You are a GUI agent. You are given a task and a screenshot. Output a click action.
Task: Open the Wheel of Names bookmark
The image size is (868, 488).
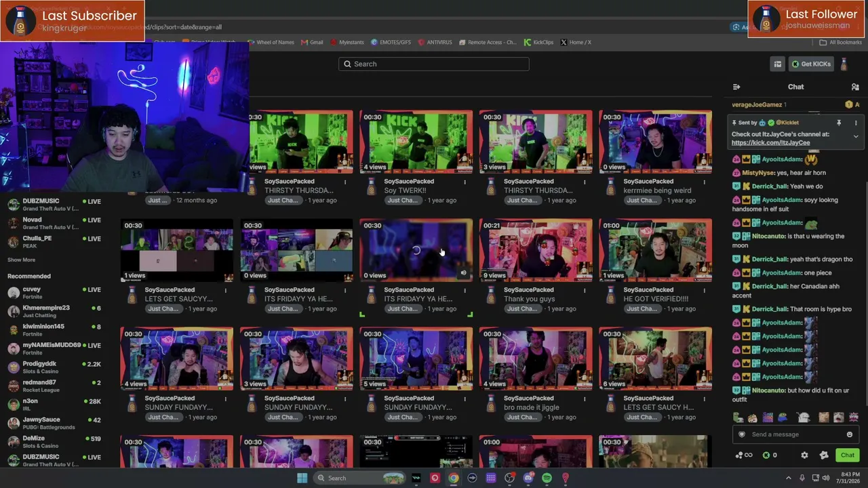(270, 42)
